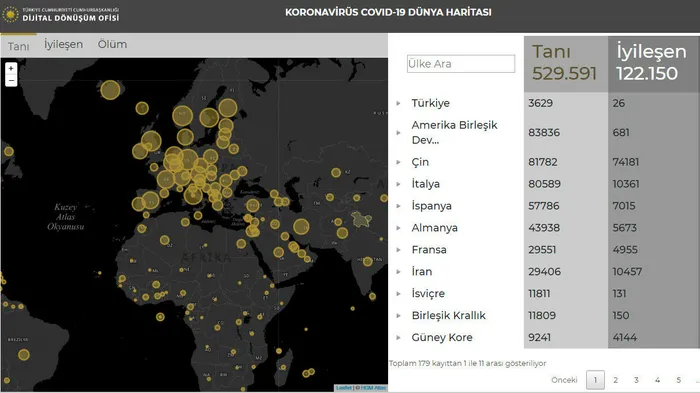Zoom out on the map
The height and width of the screenshot is (393, 700).
click(11, 81)
